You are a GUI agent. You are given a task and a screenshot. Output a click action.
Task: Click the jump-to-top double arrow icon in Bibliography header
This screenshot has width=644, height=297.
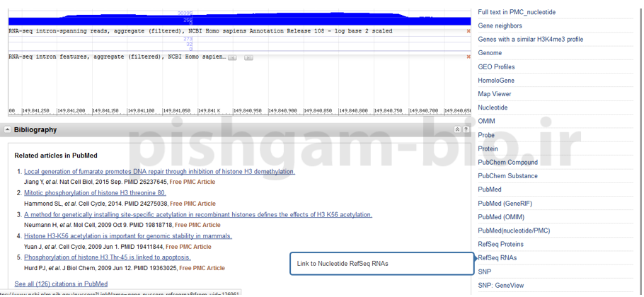[x=457, y=130]
